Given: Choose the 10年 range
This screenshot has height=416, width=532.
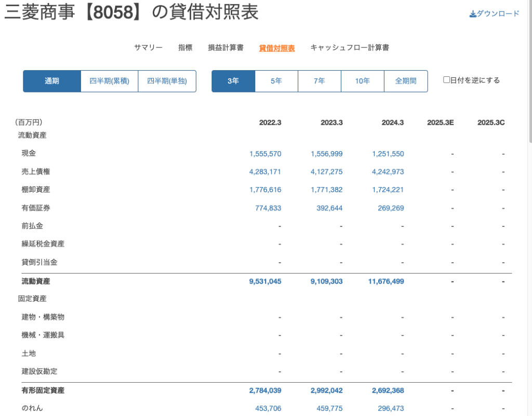Looking at the screenshot, I should 362,81.
